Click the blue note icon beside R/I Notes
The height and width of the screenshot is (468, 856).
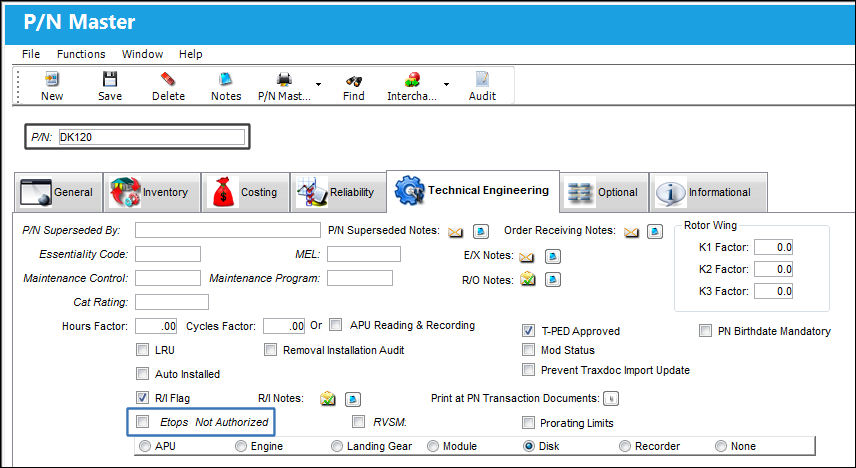click(x=353, y=399)
